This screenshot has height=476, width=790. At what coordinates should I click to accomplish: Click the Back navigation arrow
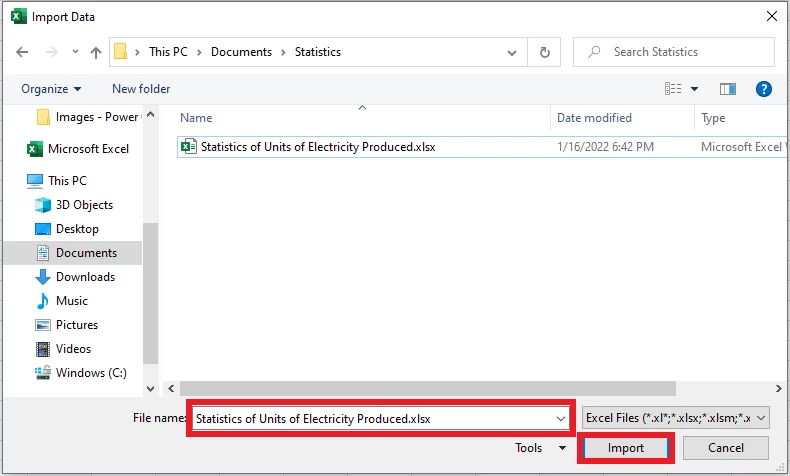click(22, 52)
